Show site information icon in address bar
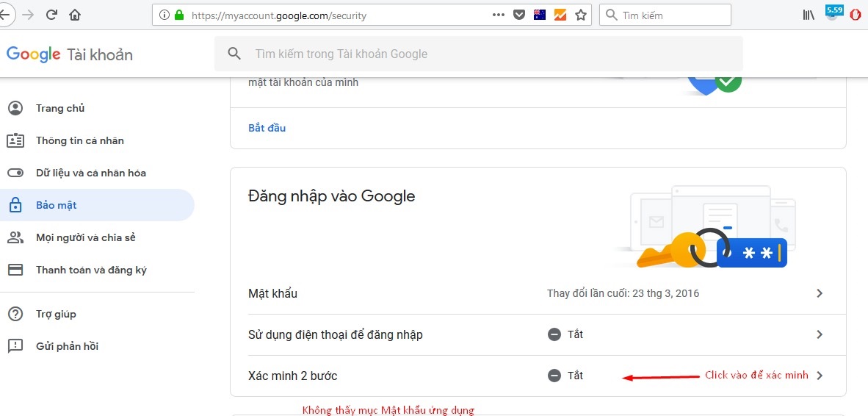868x416 pixels. [164, 15]
